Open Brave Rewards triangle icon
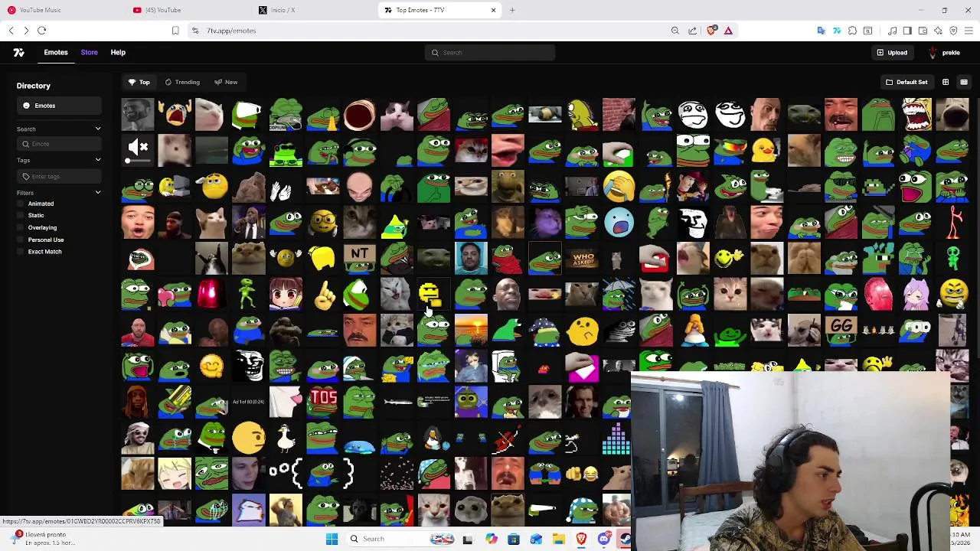The height and width of the screenshot is (551, 980). click(728, 31)
